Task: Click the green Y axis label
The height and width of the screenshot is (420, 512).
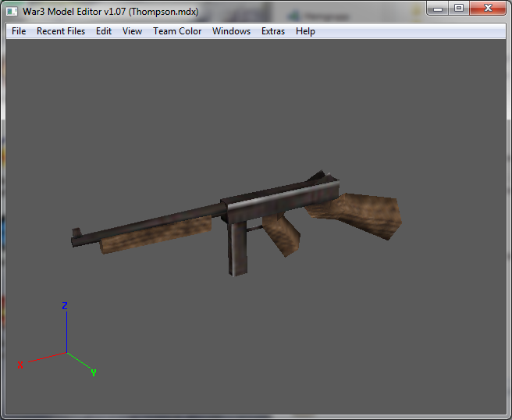Action: (x=94, y=372)
